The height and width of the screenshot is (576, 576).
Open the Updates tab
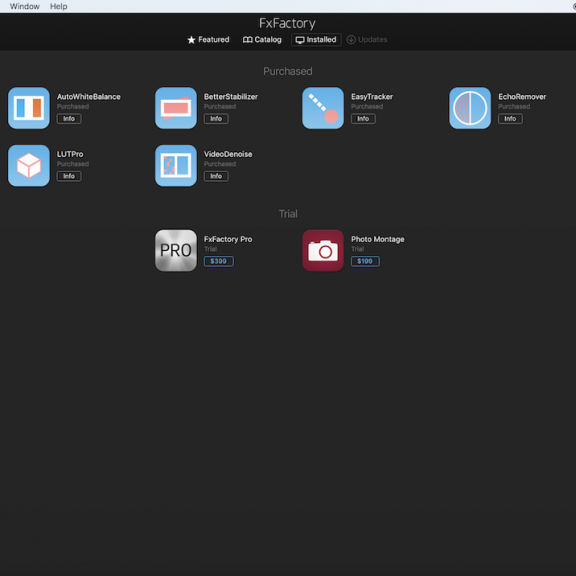point(367,40)
